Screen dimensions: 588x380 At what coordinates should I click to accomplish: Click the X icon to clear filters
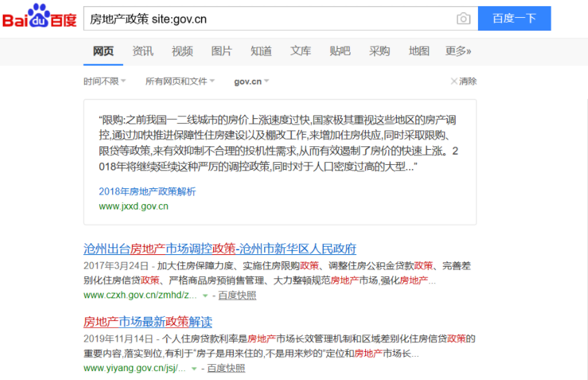click(454, 81)
